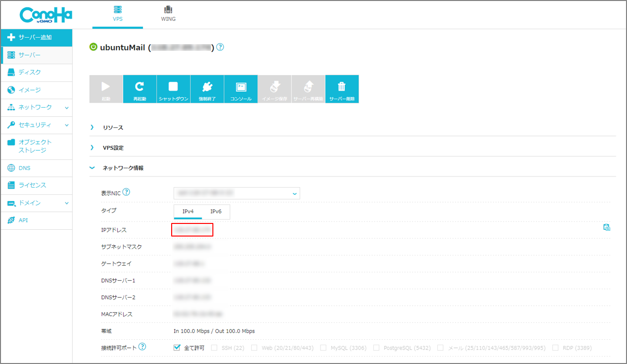Click the folder icon beside オブジェクトストレージ
Screen dimensions: 627x364
point(11,142)
